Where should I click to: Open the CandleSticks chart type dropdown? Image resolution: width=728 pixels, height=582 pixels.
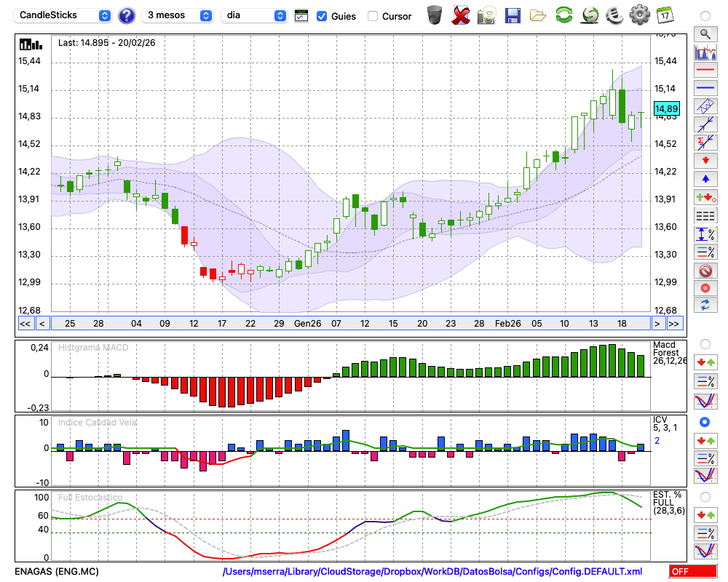click(x=64, y=15)
